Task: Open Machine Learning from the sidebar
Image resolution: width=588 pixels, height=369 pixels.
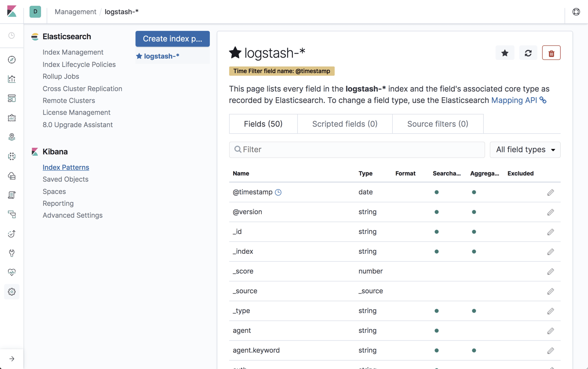Action: 12,157
